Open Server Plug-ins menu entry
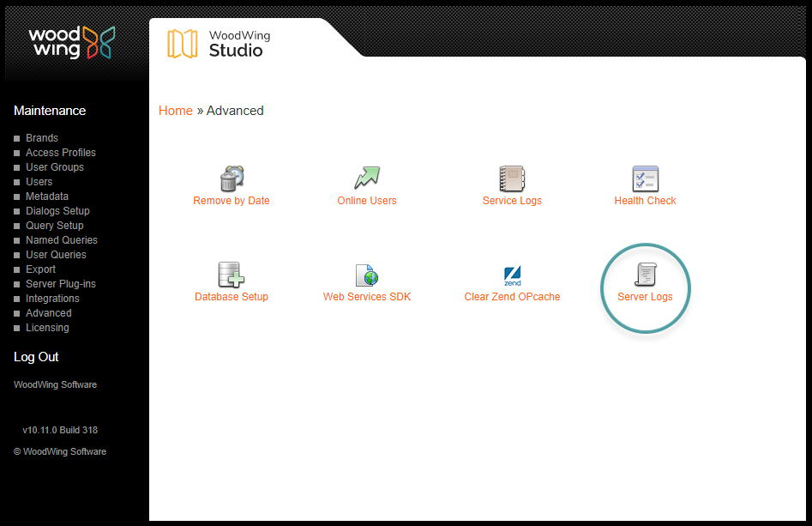The image size is (812, 526). [x=60, y=284]
